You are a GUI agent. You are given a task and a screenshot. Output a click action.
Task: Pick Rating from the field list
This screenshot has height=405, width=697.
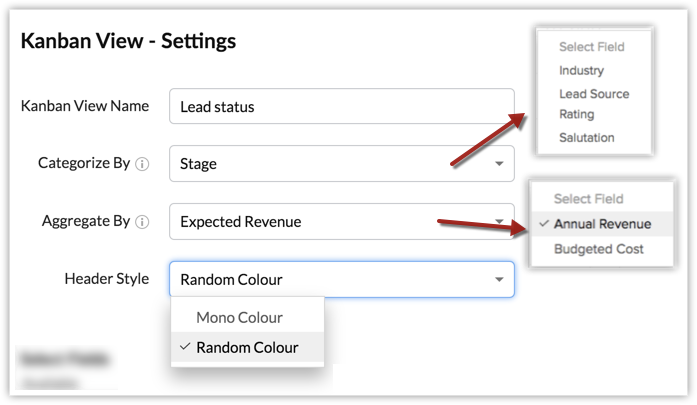(x=577, y=115)
